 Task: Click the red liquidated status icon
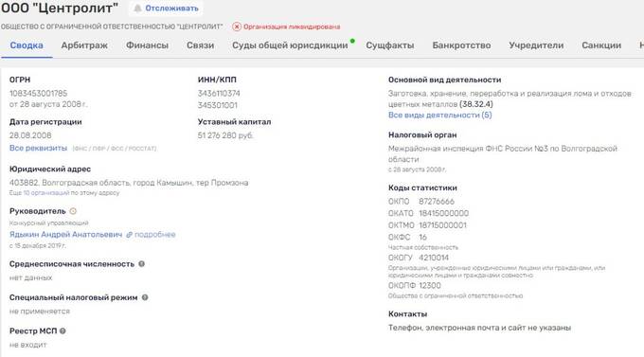tap(237, 27)
